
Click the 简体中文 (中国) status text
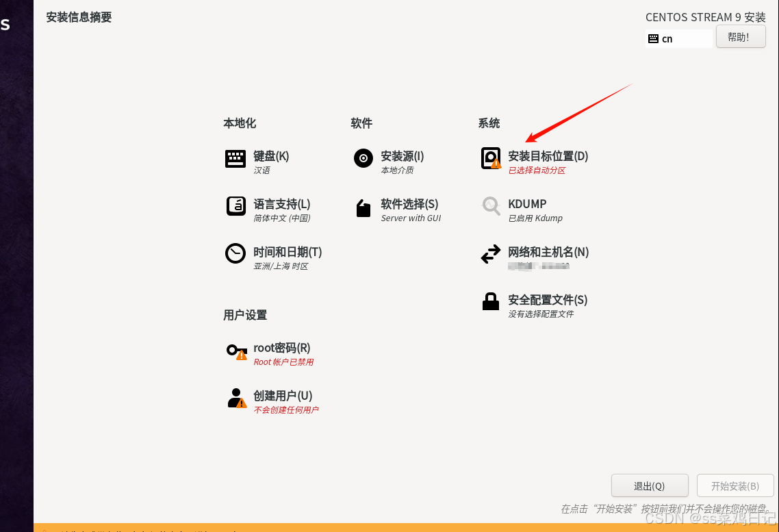tap(282, 218)
